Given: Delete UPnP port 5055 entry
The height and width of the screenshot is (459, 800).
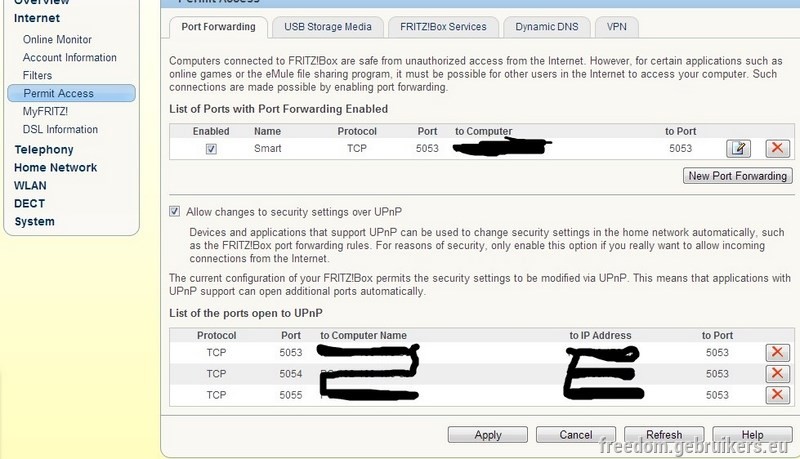Looking at the screenshot, I should (777, 395).
